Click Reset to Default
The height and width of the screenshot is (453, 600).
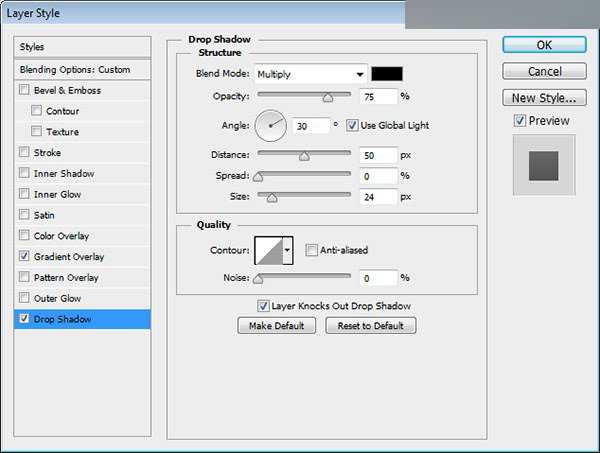coord(370,326)
